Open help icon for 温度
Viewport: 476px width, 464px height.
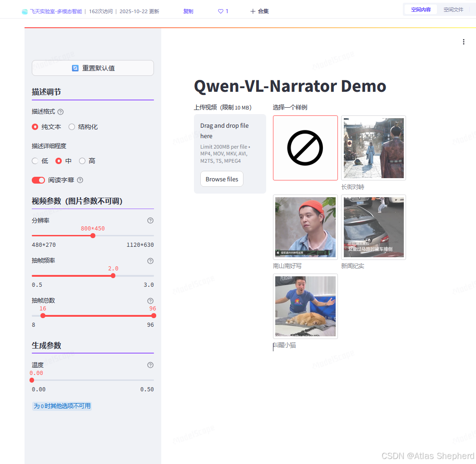point(150,365)
